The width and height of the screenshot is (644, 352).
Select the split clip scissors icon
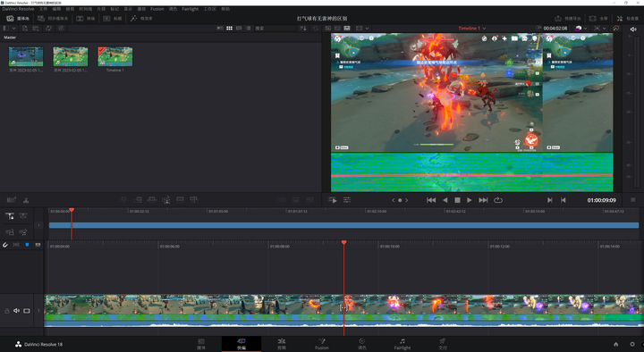(x=26, y=200)
